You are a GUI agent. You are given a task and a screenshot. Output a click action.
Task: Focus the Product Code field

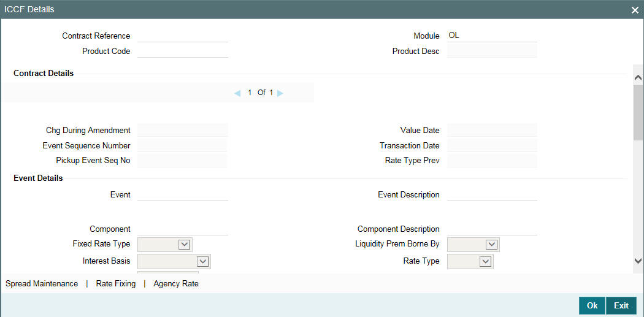coord(183,52)
